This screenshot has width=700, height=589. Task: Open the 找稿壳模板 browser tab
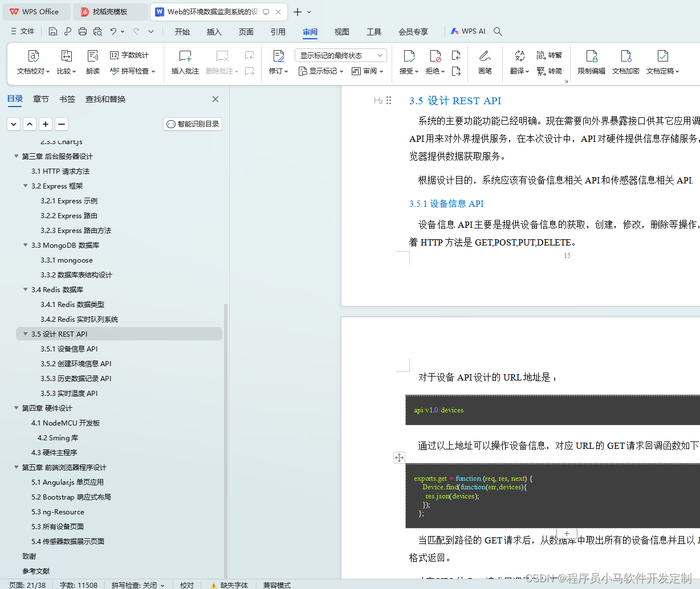coord(110,11)
